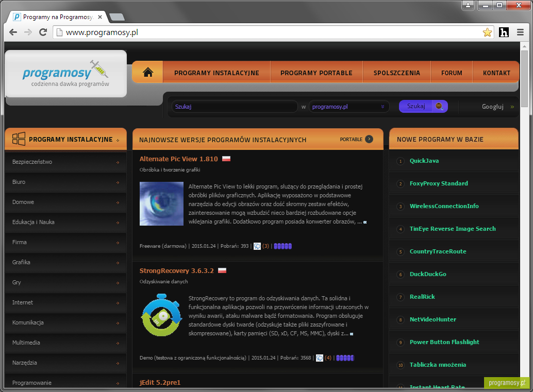
Task: Open the Programowanie category
Action: click(x=65, y=382)
